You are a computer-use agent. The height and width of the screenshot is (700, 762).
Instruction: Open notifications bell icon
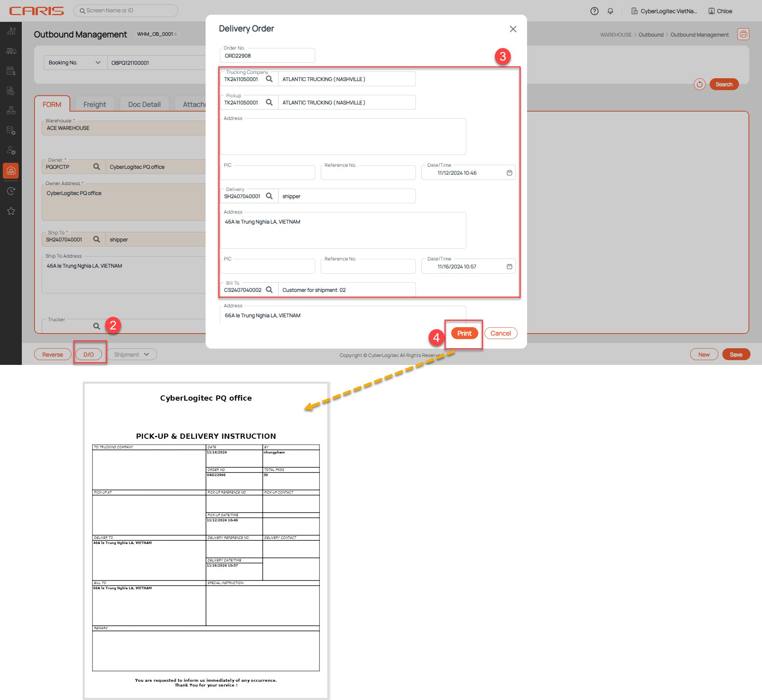coord(610,11)
